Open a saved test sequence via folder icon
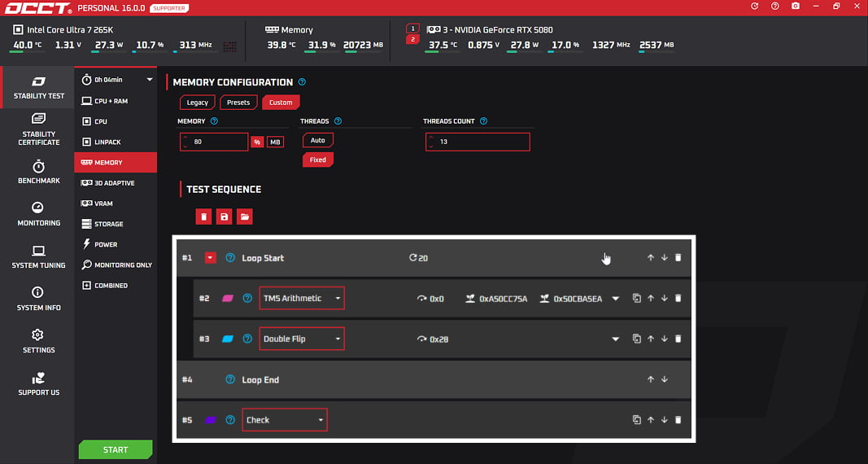This screenshot has width=868, height=464. point(244,217)
